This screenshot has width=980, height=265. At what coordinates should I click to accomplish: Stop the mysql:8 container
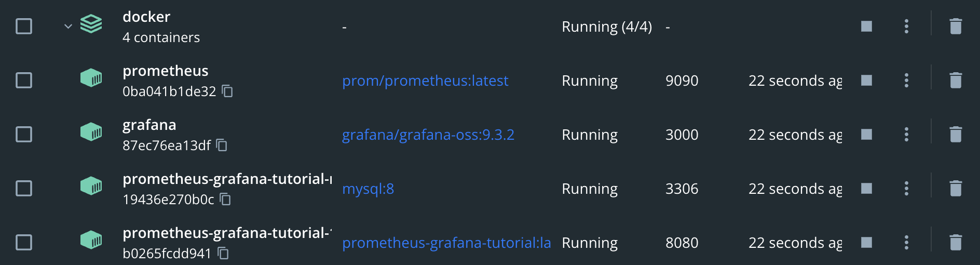[x=866, y=189]
